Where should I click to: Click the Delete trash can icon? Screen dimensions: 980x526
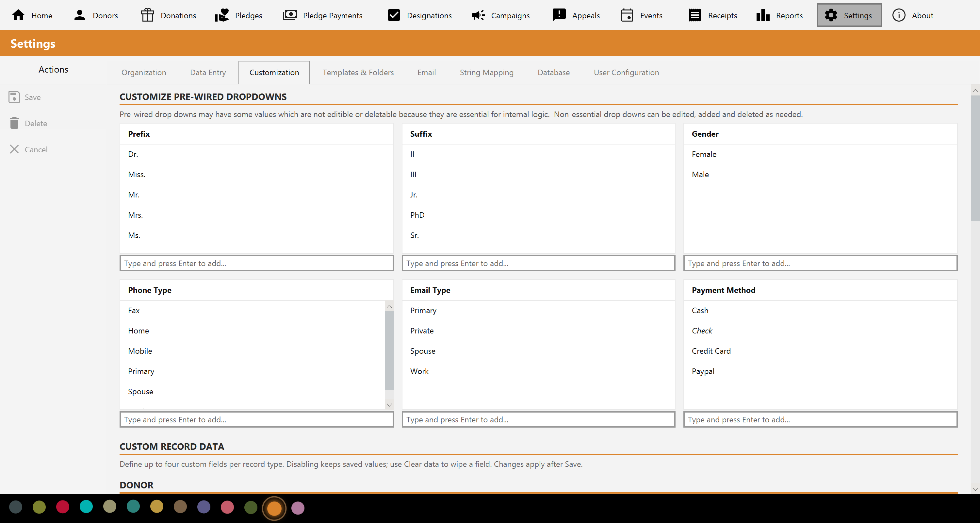[14, 123]
